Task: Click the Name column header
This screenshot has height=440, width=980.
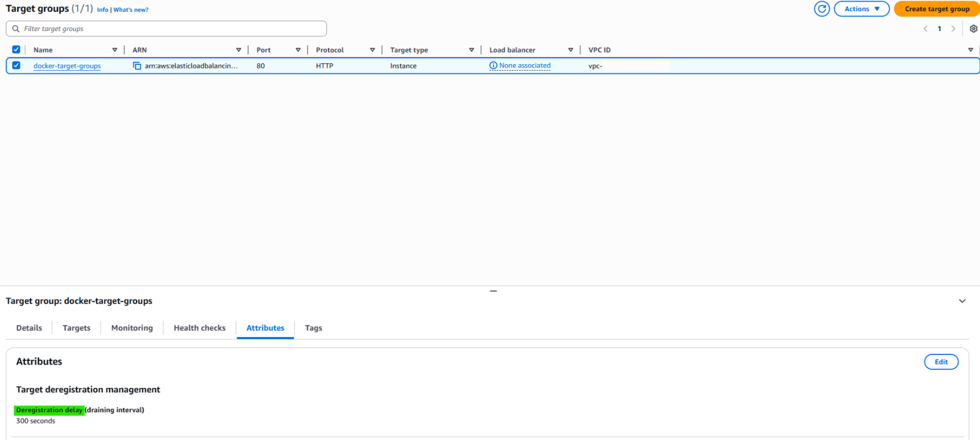Action: 43,50
